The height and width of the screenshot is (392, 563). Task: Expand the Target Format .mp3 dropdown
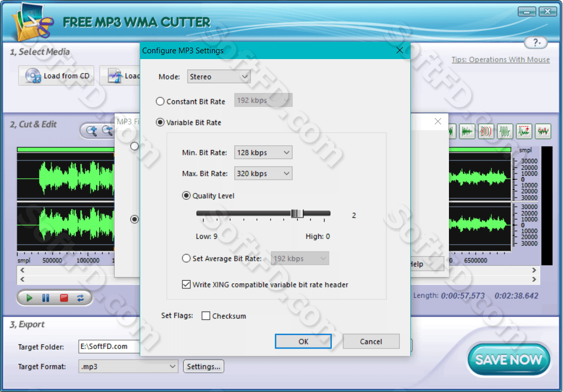pyautogui.click(x=128, y=366)
